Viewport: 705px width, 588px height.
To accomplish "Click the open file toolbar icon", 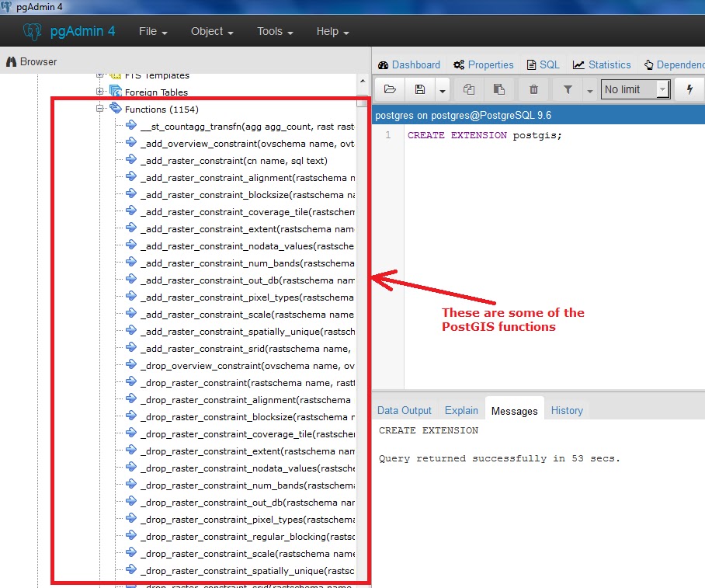I will click(x=390, y=89).
